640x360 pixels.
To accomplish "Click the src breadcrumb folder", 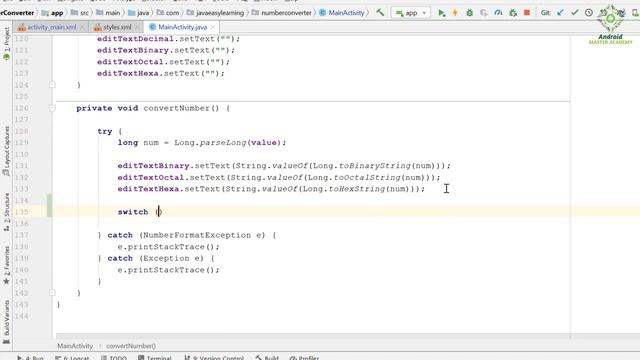I will 80,13.
